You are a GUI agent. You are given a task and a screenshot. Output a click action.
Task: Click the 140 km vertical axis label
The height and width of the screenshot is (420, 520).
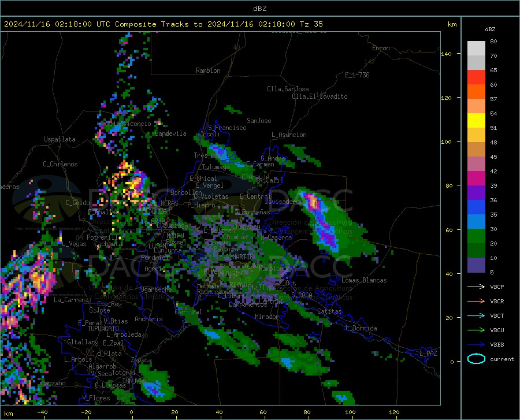coord(446,54)
